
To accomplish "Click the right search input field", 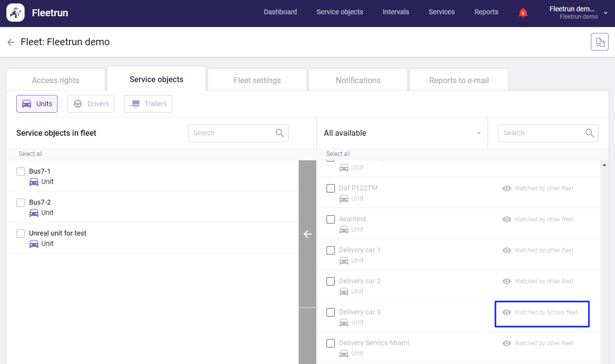I will (x=541, y=133).
